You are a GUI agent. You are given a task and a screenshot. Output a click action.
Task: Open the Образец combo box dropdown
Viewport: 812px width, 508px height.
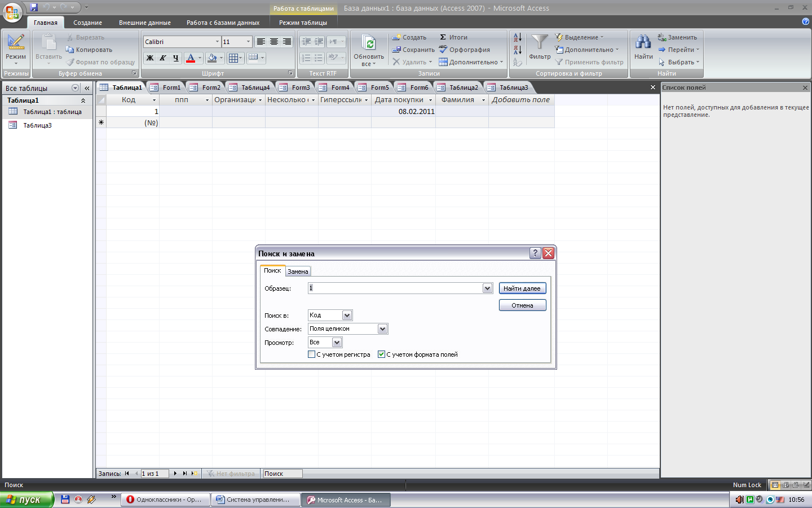(487, 288)
